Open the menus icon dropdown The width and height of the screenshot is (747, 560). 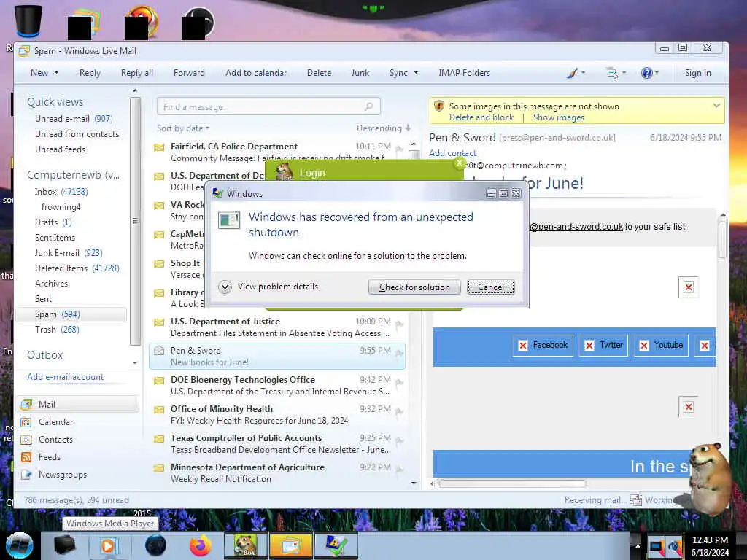click(x=616, y=73)
